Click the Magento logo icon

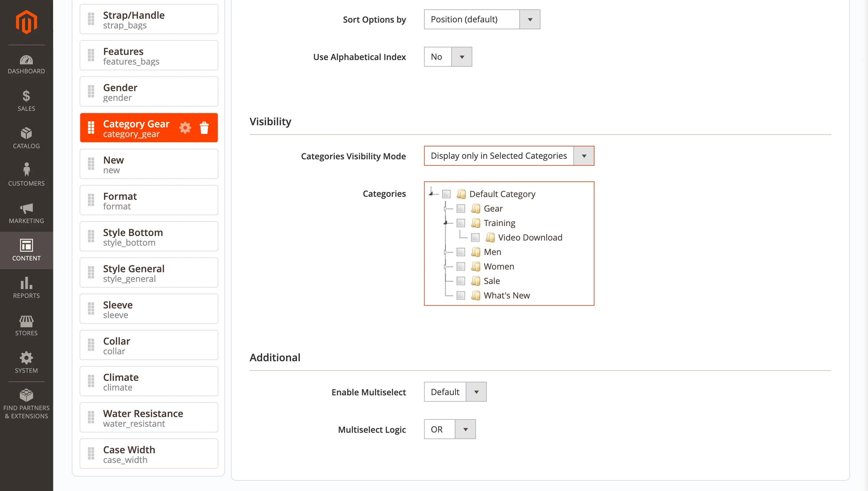click(x=26, y=22)
